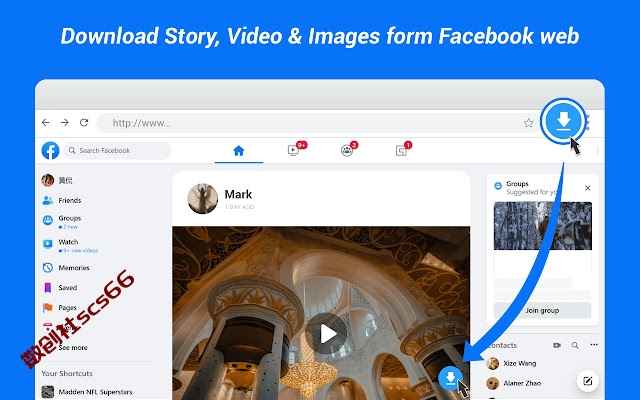Click the '2 new' text under Groups
Viewport: 640px width, 400px height.
[x=68, y=227]
